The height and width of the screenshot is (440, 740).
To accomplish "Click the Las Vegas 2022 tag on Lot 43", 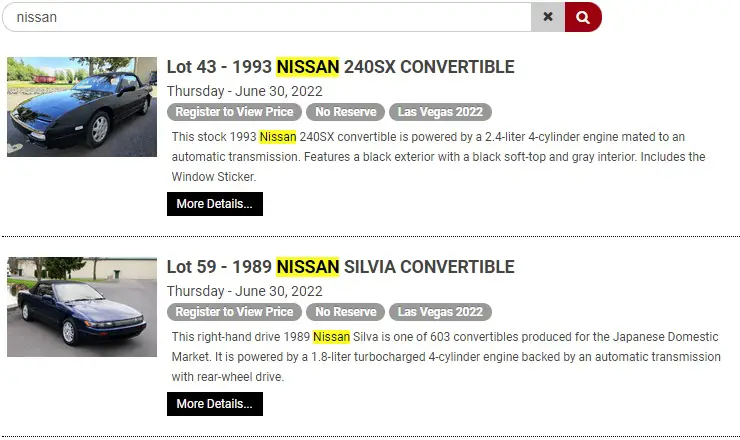I will (x=440, y=112).
